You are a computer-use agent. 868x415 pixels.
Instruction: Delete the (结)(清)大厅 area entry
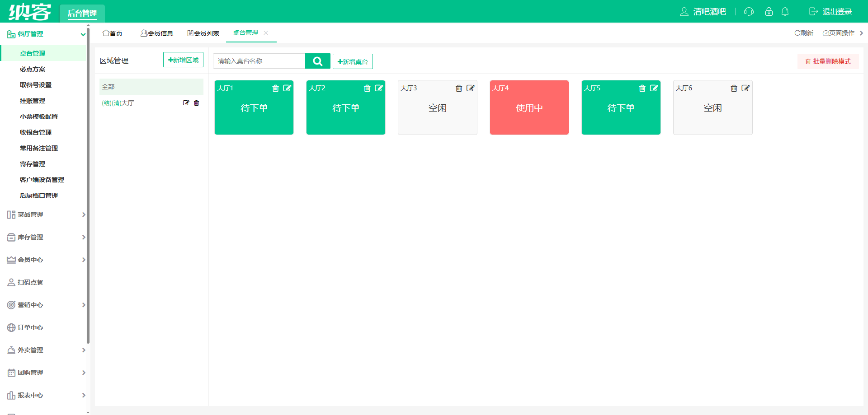(196, 103)
